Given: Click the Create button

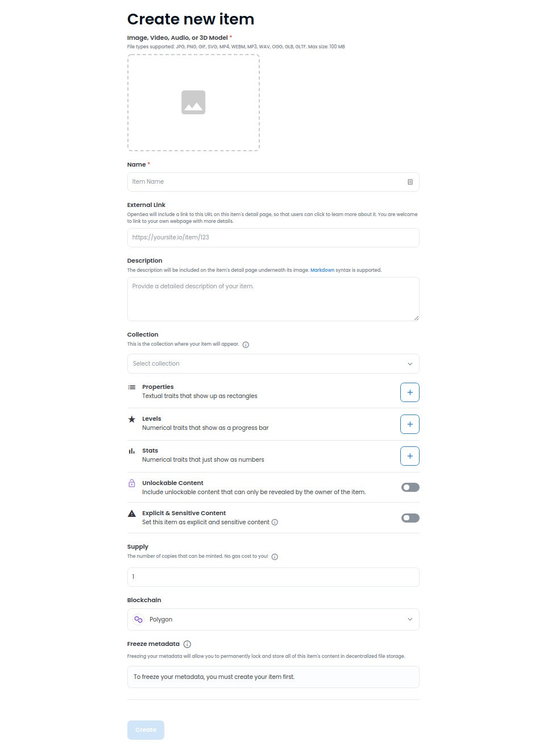Looking at the screenshot, I should (x=146, y=730).
